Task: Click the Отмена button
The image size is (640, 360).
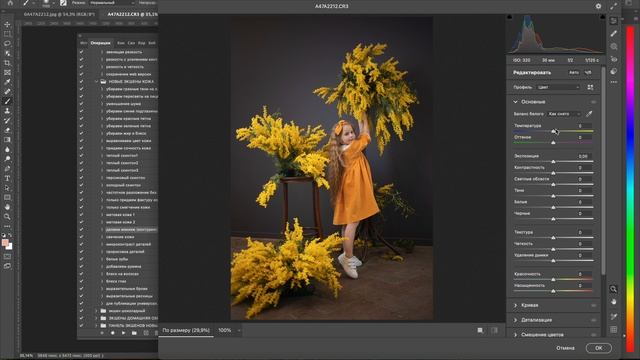Action: [565, 348]
